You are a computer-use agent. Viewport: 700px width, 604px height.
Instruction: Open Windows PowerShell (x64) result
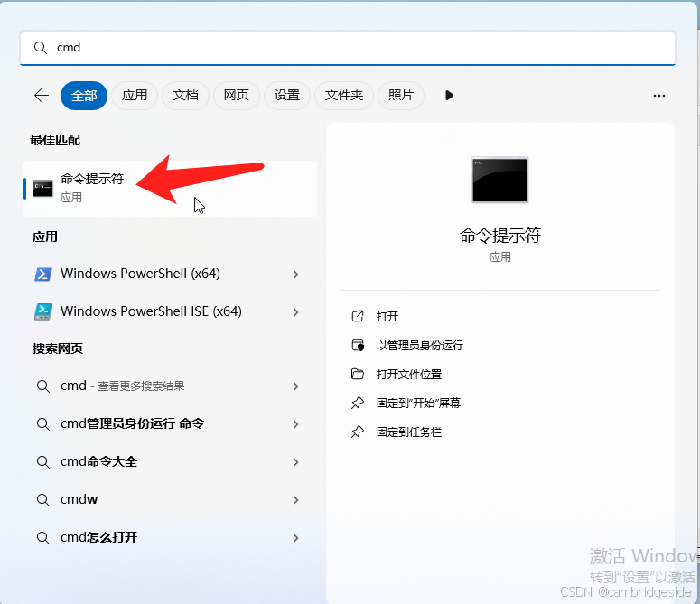pyautogui.click(x=140, y=274)
